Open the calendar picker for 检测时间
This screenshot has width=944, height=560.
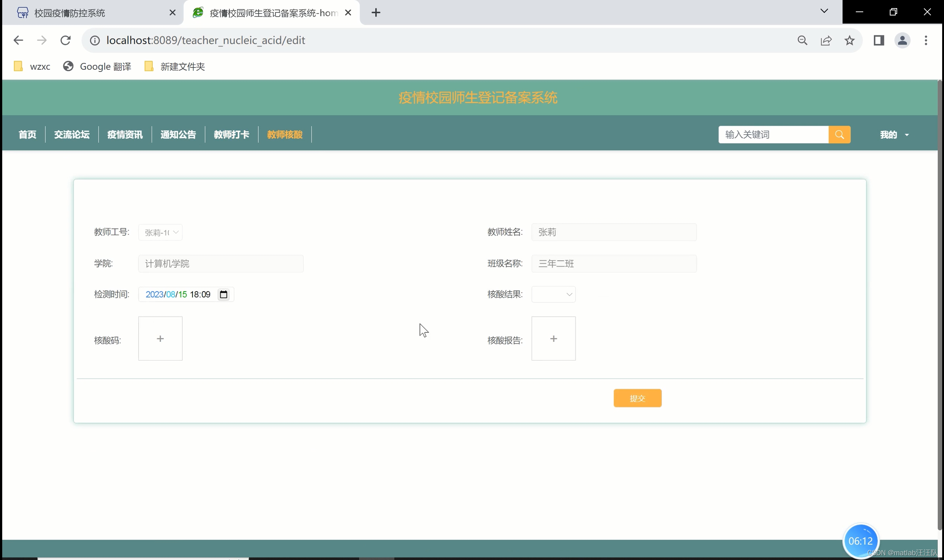[x=224, y=294]
